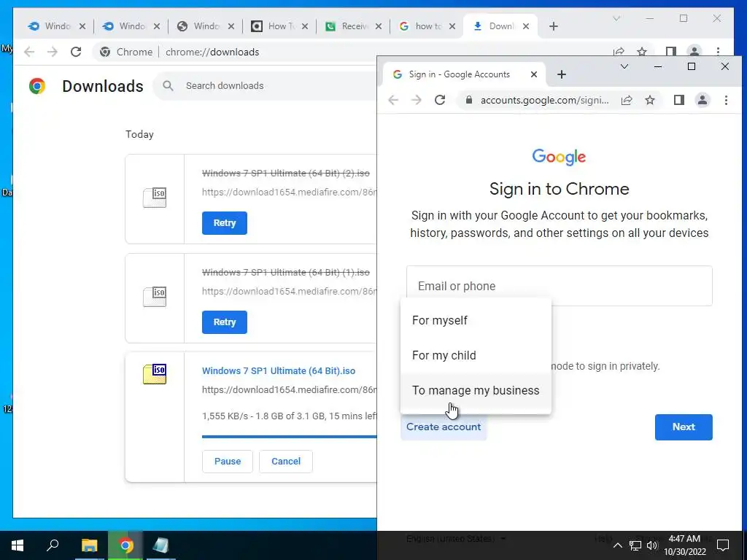Go back in the Sign in window

pos(393,100)
